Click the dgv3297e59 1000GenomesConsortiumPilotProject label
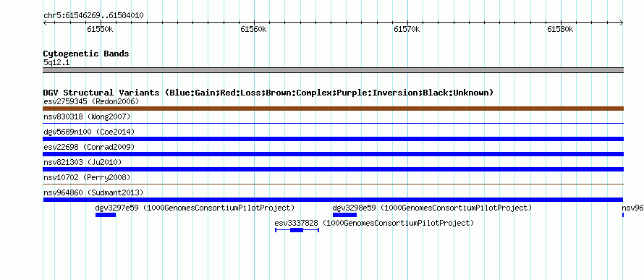The image size is (644, 280). pyautogui.click(x=195, y=208)
